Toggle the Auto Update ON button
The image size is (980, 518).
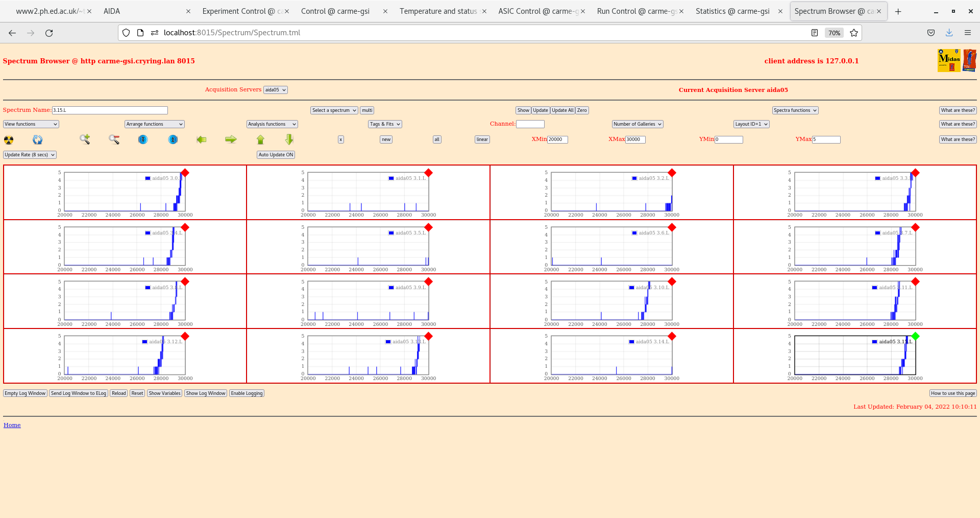click(276, 155)
